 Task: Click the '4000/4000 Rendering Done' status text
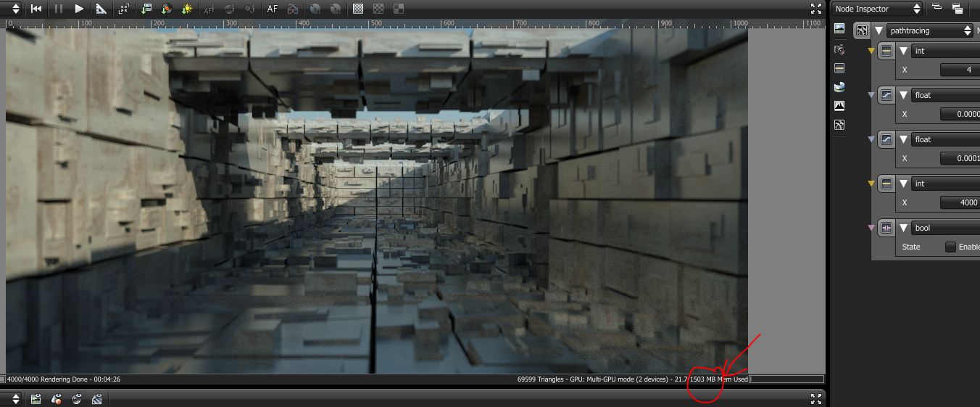point(49,379)
